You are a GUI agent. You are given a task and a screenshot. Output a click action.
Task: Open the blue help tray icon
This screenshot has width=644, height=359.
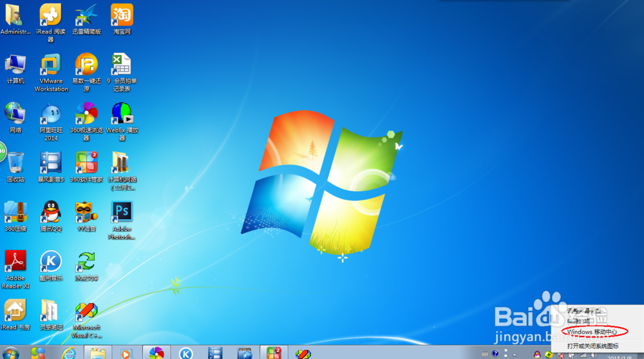(x=495, y=354)
